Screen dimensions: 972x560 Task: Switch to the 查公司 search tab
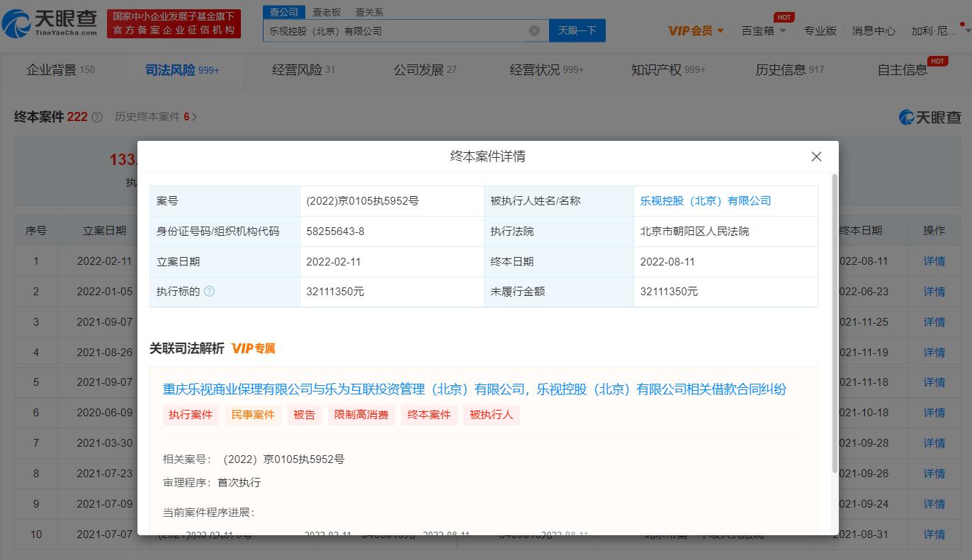coord(284,12)
